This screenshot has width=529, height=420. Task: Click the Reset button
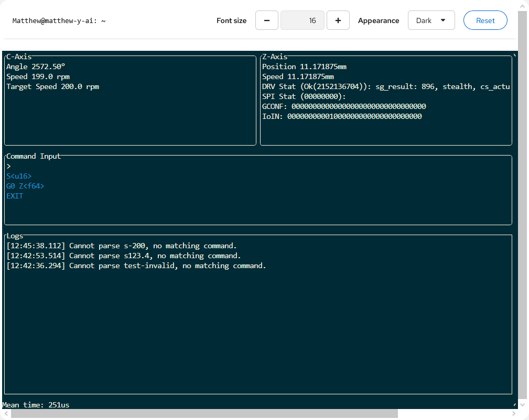485,20
